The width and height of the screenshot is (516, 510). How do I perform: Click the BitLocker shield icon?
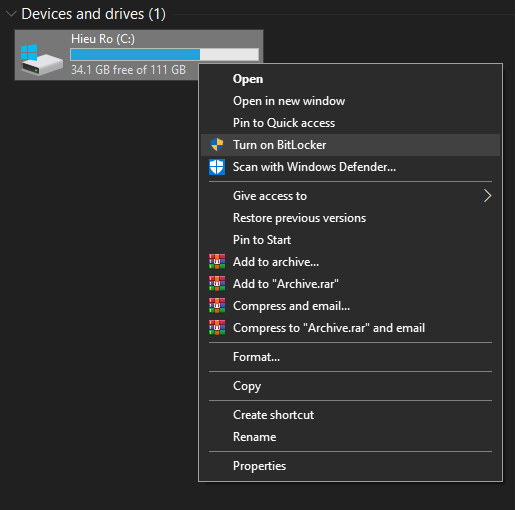(217, 145)
